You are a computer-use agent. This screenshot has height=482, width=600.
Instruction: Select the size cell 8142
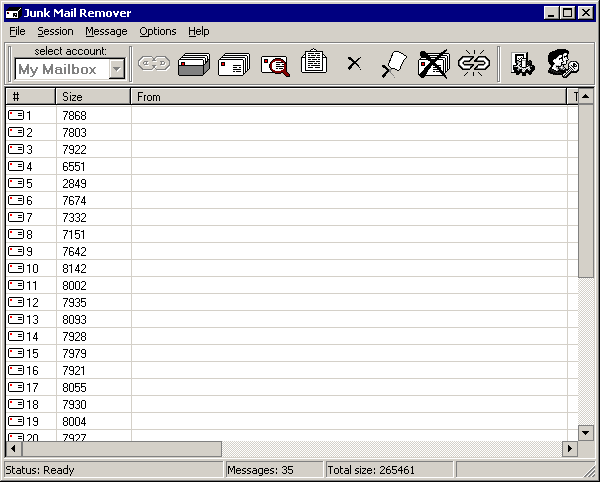click(x=74, y=268)
